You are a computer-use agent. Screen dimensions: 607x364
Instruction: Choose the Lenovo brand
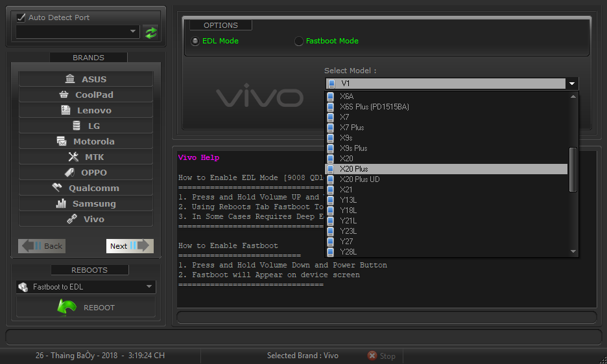86,110
